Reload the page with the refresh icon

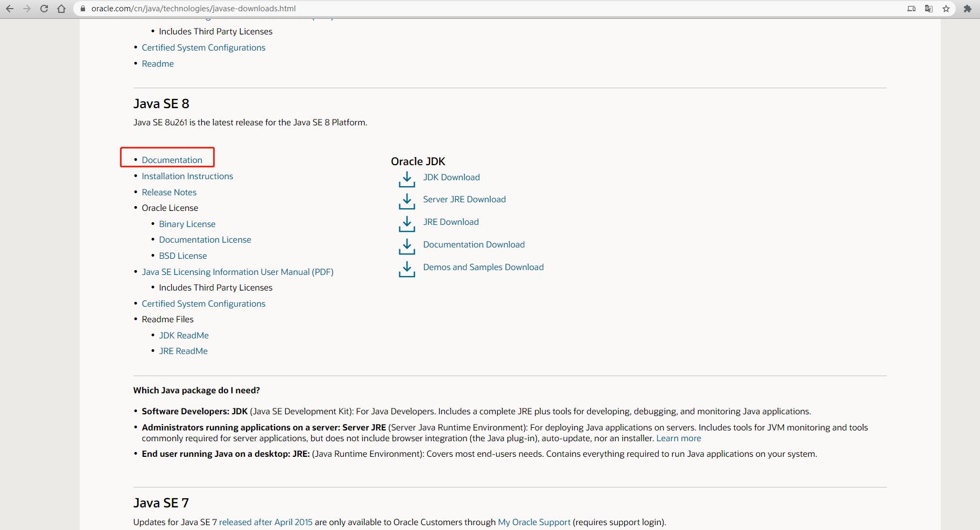[x=44, y=9]
